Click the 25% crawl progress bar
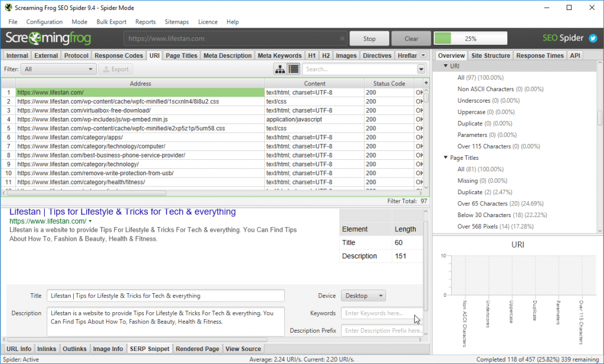This screenshot has height=364, width=604. 470,38
